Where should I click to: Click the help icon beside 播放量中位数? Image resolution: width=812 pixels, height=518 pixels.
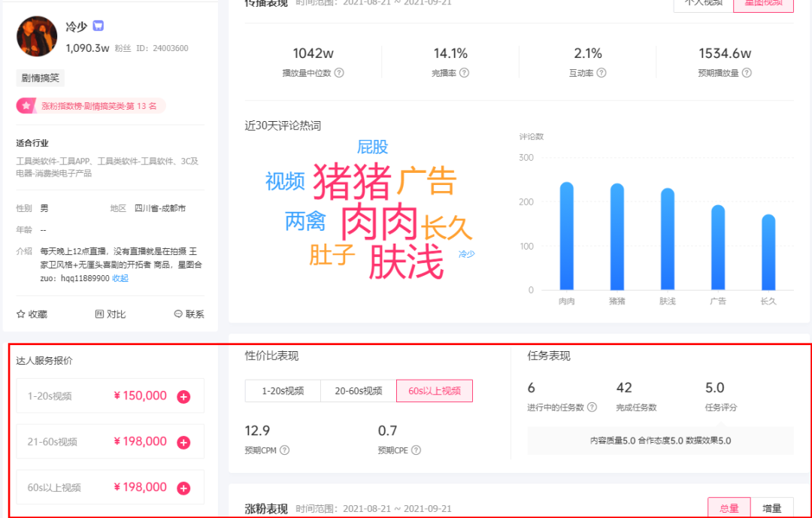(x=339, y=73)
